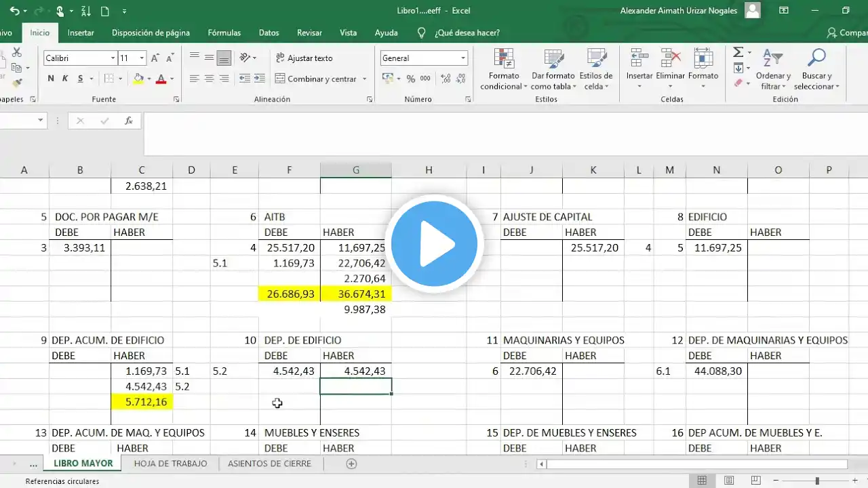Click the percent style icon

click(410, 79)
